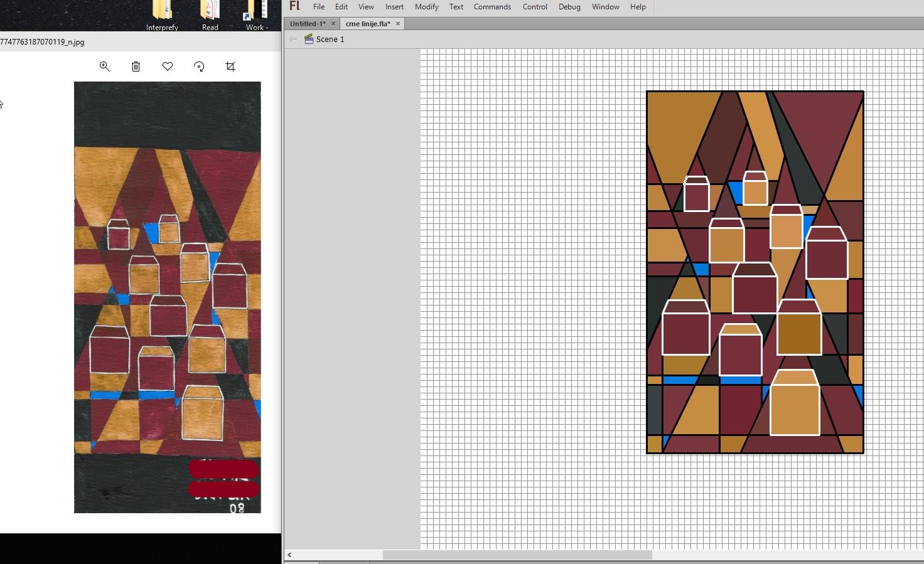
Task: Close the crne linije.fla* document tab
Action: pos(398,24)
